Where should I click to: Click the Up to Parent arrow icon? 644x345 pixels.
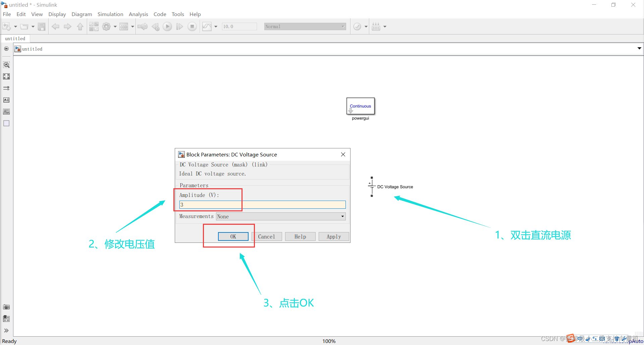click(80, 26)
